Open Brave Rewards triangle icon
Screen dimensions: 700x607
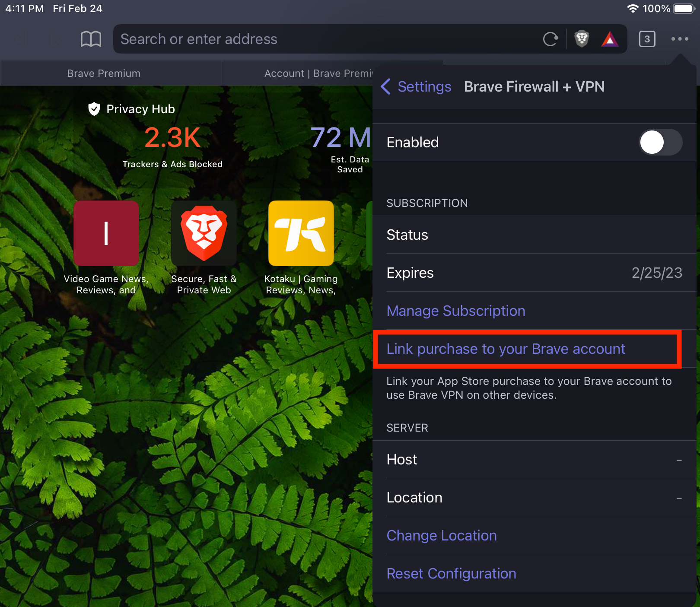point(610,39)
